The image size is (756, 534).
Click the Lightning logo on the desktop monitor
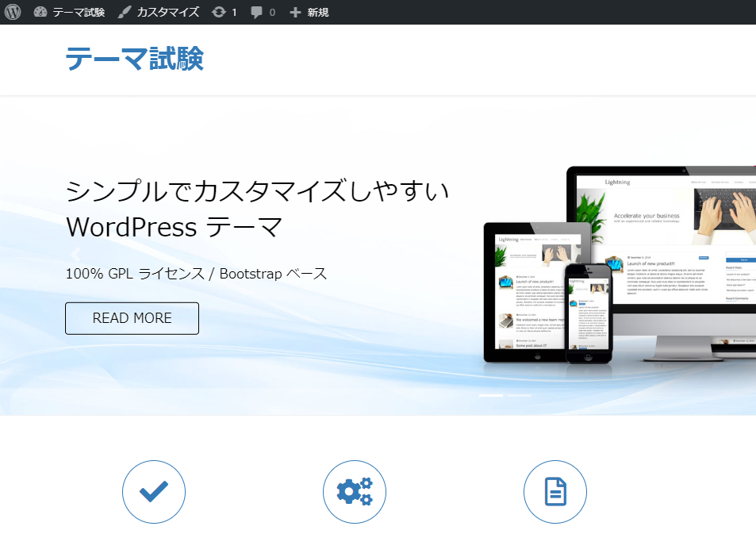coord(617,182)
